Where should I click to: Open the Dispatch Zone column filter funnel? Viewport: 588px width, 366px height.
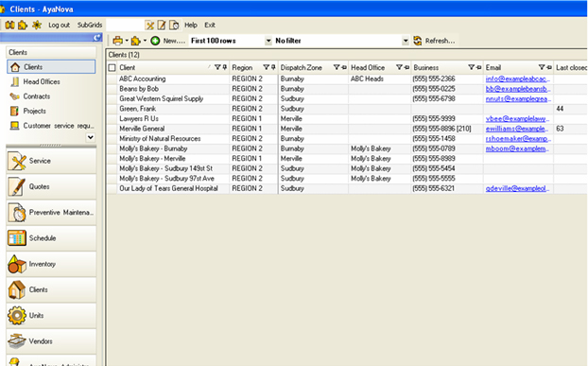click(337, 67)
